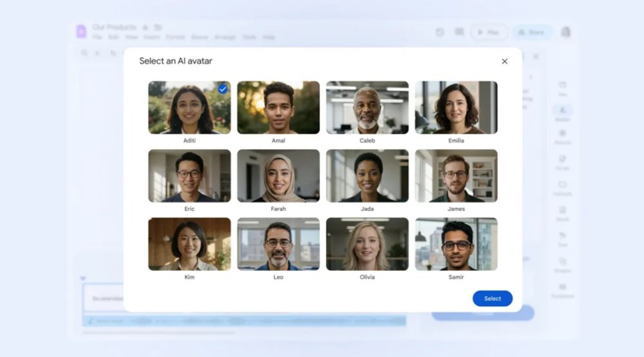Pick the Jada avatar thumbnail
644x357 pixels.
tap(367, 175)
